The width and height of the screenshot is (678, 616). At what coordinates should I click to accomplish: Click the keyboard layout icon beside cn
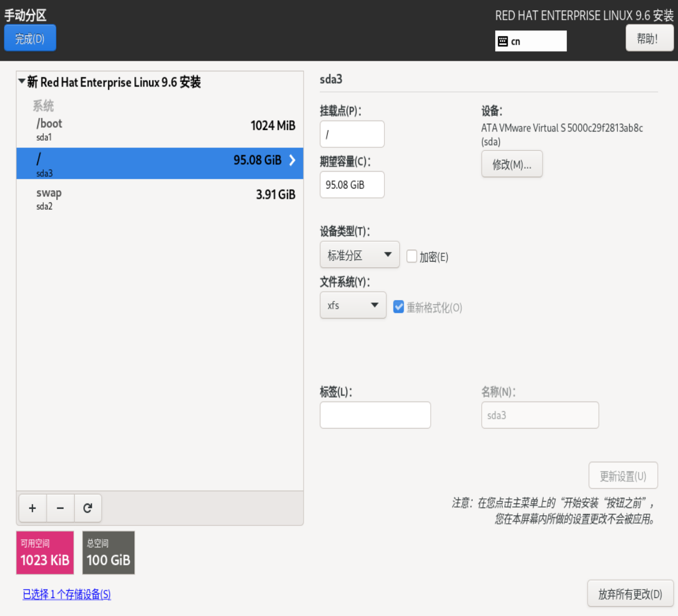point(503,41)
